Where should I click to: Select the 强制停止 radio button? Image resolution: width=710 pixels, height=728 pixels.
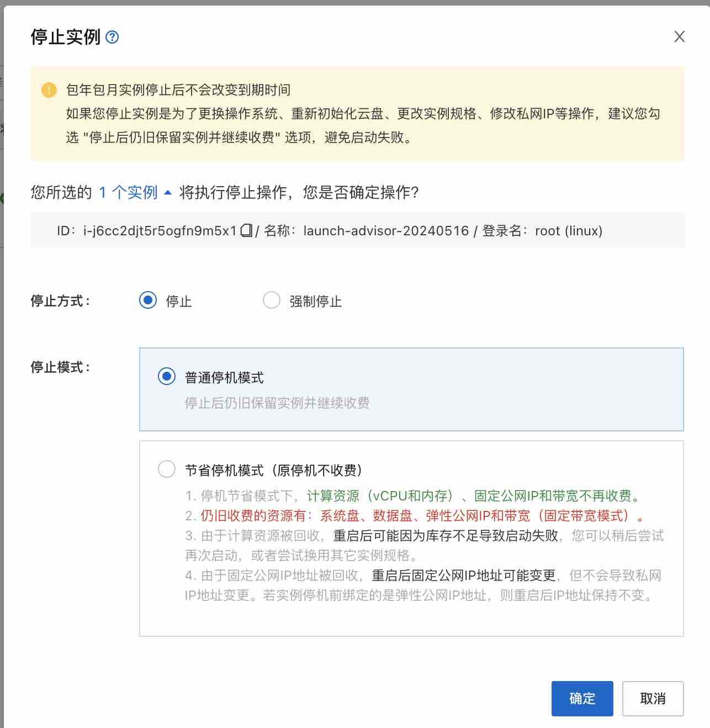272,300
